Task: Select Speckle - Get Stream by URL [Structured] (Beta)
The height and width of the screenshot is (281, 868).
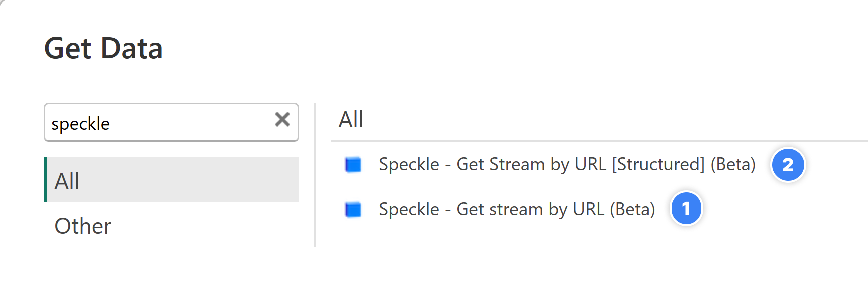Action: 567,164
